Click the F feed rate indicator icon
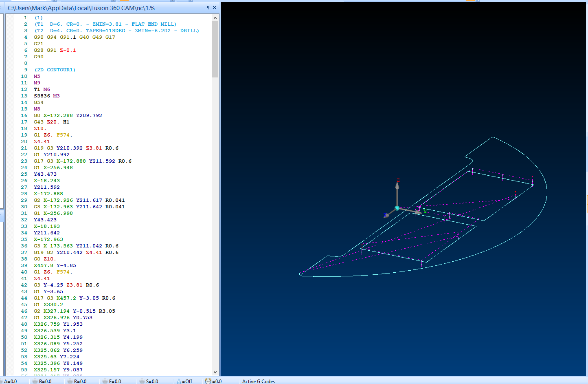 105,381
